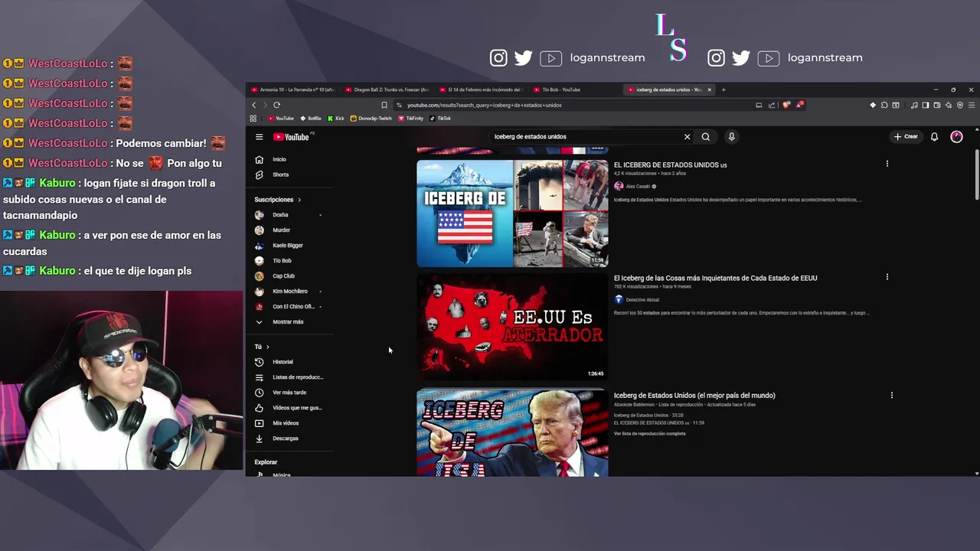The width and height of the screenshot is (980, 551).
Task: Open Kim Mochilero channel subscription
Action: tap(289, 291)
